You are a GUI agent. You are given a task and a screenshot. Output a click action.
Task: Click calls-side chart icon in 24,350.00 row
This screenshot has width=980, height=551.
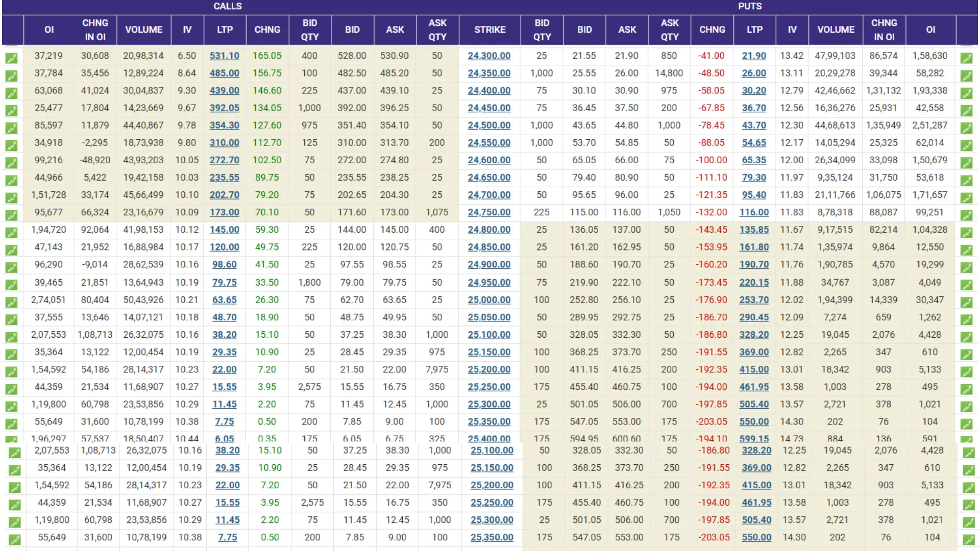point(11,76)
